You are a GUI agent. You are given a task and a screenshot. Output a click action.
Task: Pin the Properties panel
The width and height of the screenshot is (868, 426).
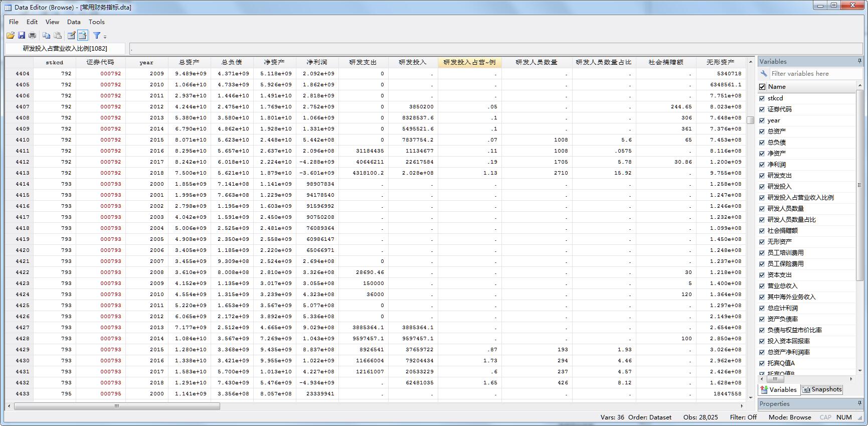coord(859,403)
